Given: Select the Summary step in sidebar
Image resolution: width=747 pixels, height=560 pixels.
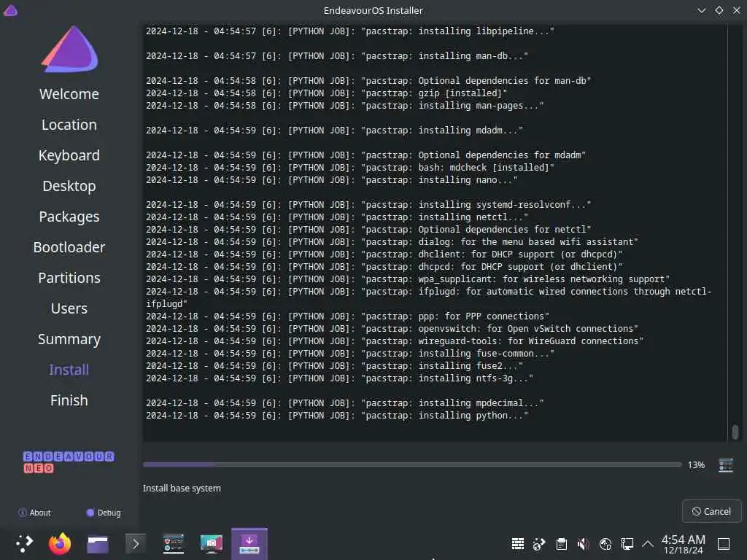Looking at the screenshot, I should (69, 338).
